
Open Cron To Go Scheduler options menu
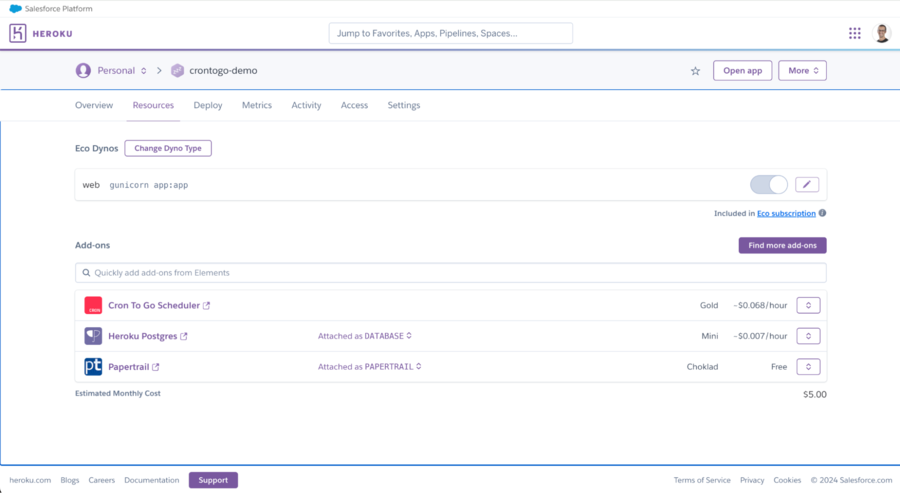click(808, 305)
